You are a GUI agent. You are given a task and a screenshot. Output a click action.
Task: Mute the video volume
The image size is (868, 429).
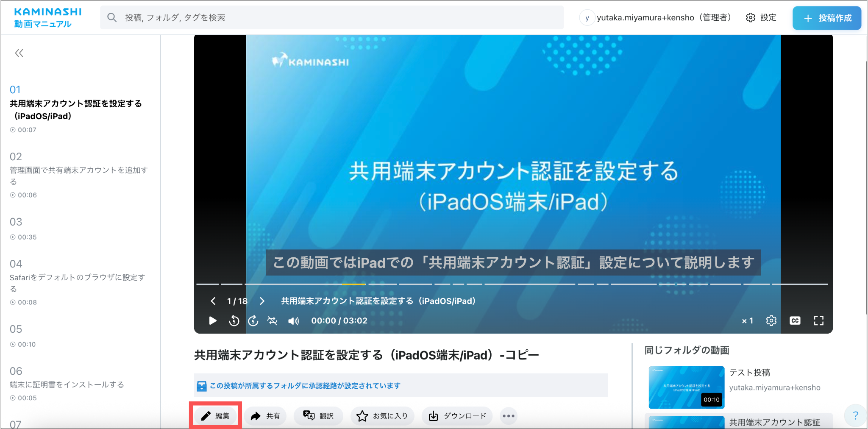(x=293, y=321)
